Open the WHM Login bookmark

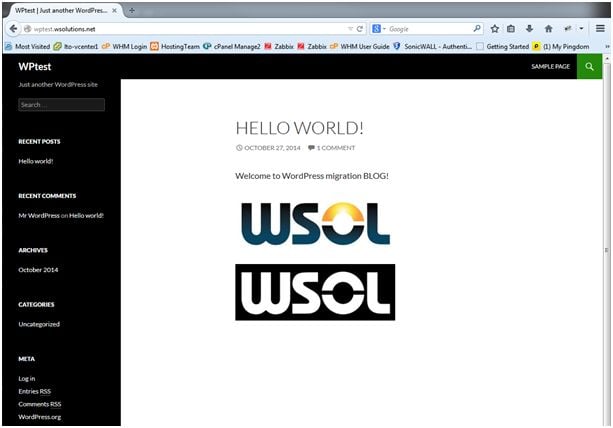124,47
